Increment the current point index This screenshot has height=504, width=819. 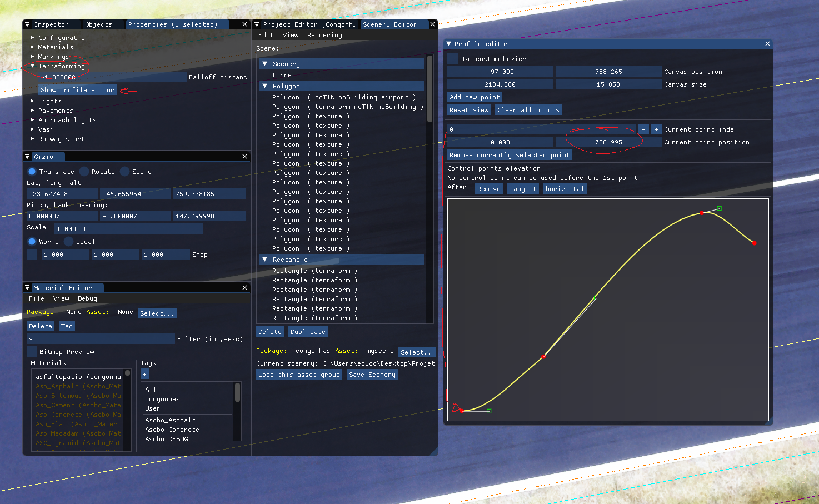pyautogui.click(x=656, y=129)
